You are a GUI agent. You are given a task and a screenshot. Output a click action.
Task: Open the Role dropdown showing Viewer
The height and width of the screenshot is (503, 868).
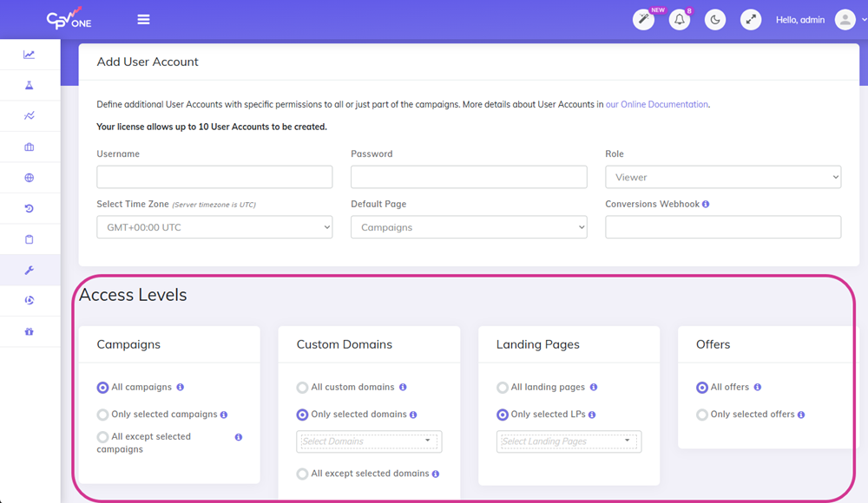[723, 177]
